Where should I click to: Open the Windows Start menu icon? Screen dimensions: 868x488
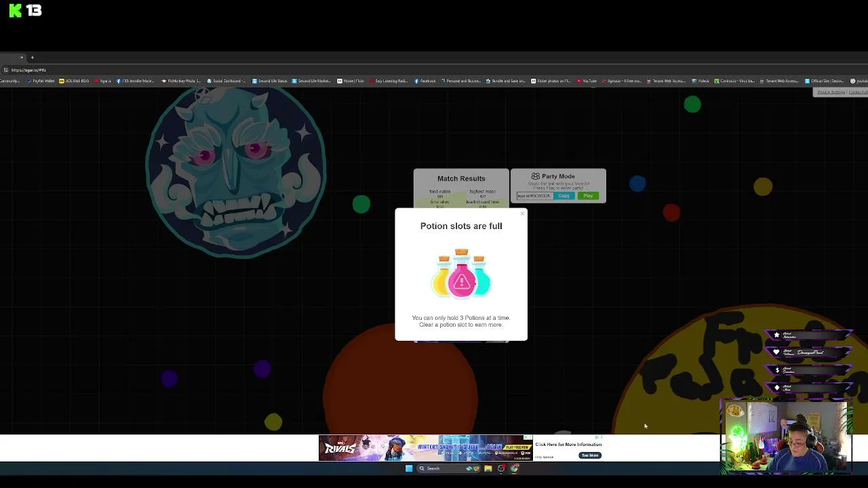pos(408,468)
